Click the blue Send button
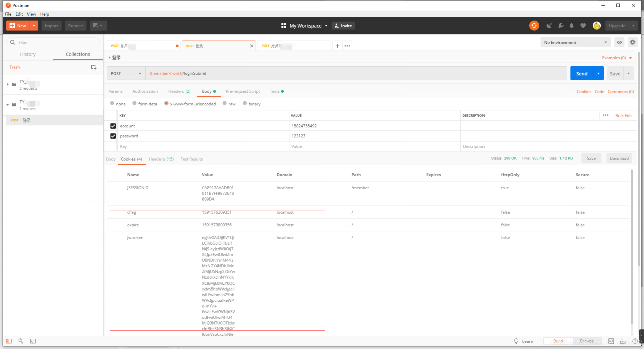Image resolution: width=644 pixels, height=349 pixels. [582, 73]
